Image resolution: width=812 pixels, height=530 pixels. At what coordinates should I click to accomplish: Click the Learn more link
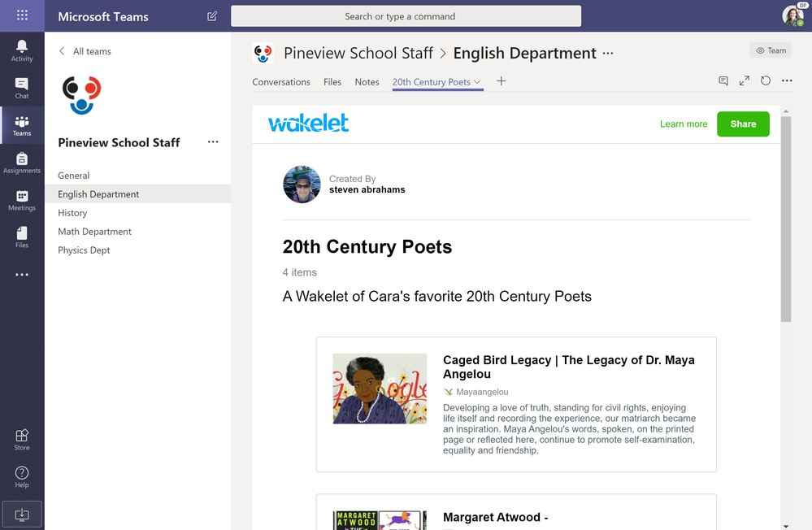[x=684, y=124]
